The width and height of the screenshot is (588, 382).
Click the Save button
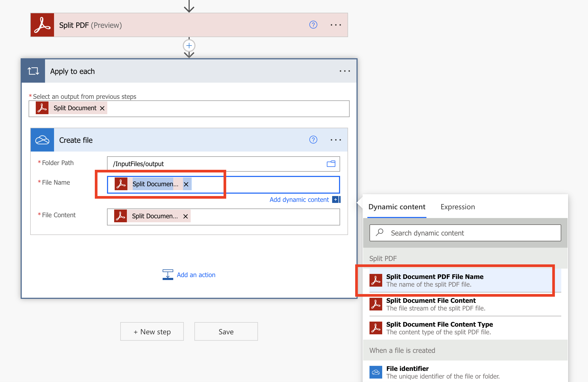click(226, 331)
